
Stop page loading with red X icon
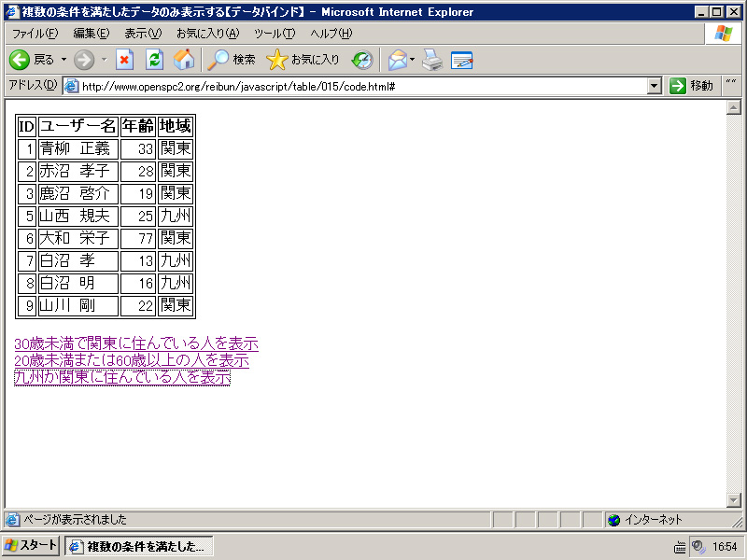(x=124, y=60)
